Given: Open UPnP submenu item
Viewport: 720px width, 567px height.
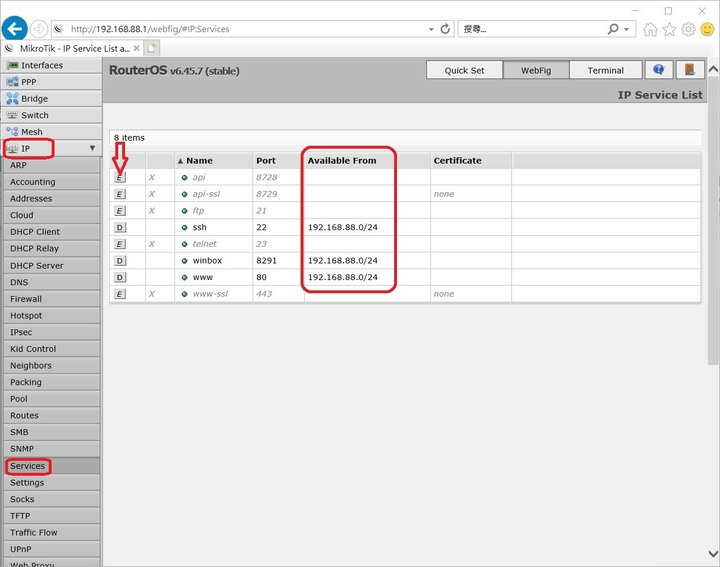Looking at the screenshot, I should (x=51, y=549).
